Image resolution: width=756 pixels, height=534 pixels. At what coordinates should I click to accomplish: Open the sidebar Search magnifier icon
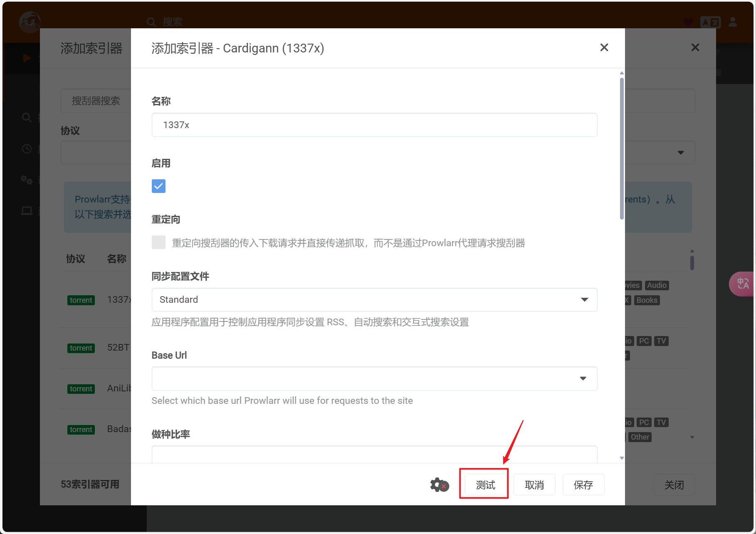27,118
